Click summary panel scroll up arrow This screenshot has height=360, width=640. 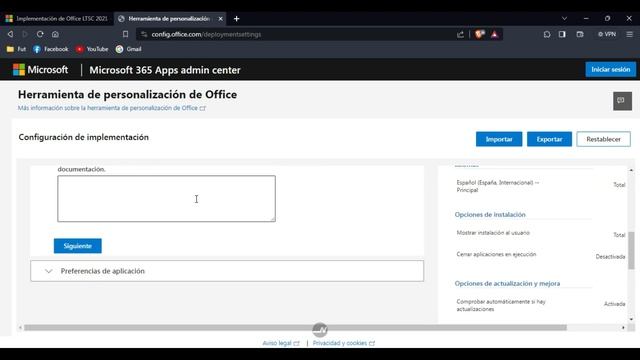pyautogui.click(x=631, y=170)
